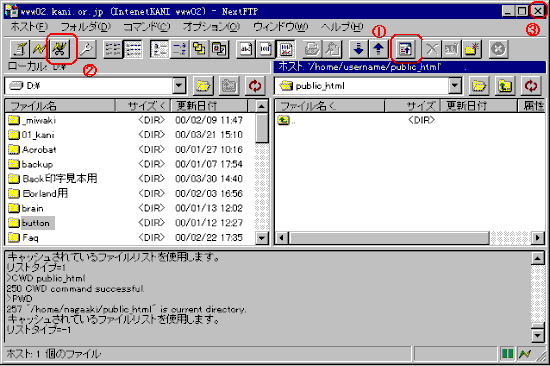Screen dimensions: 550x366
Task: Click log pane scroll-down arrow
Action: point(537,336)
